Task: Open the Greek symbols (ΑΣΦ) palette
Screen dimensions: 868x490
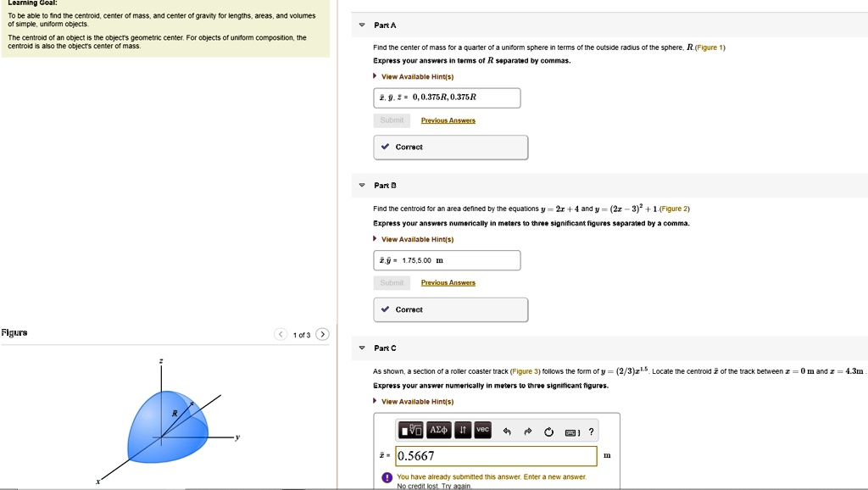Action: [439, 430]
